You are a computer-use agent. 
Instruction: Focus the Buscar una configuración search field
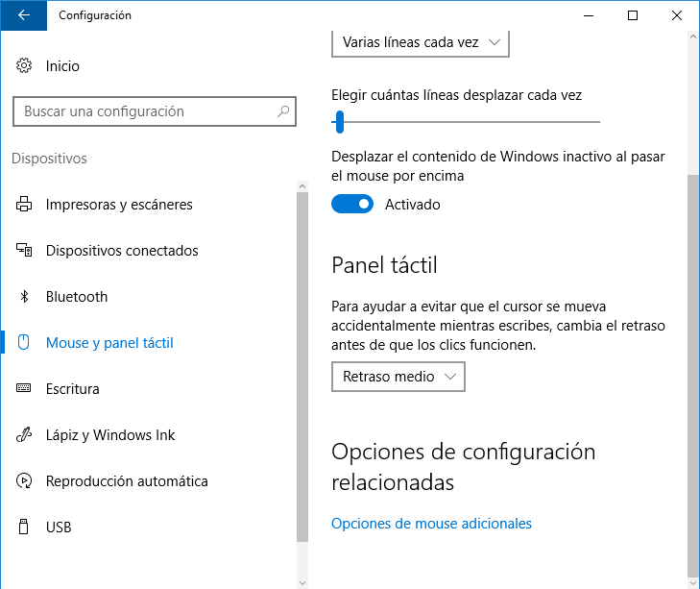144,111
